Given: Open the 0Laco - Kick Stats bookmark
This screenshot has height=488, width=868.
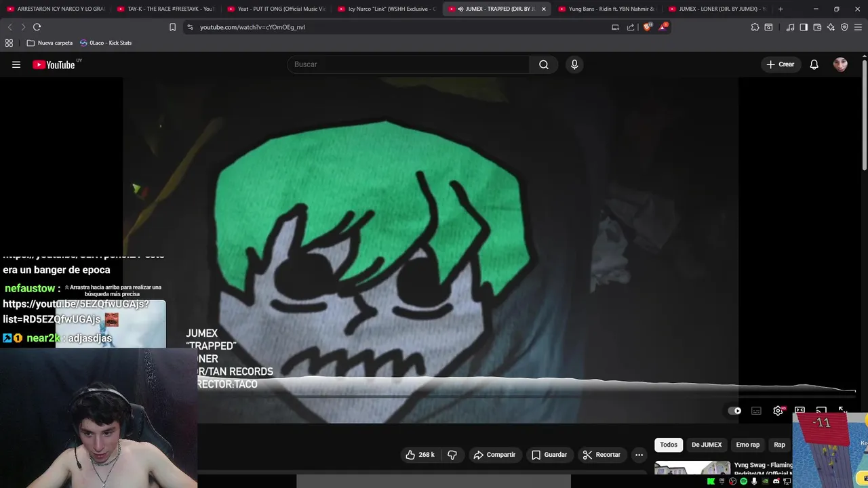Looking at the screenshot, I should point(106,43).
